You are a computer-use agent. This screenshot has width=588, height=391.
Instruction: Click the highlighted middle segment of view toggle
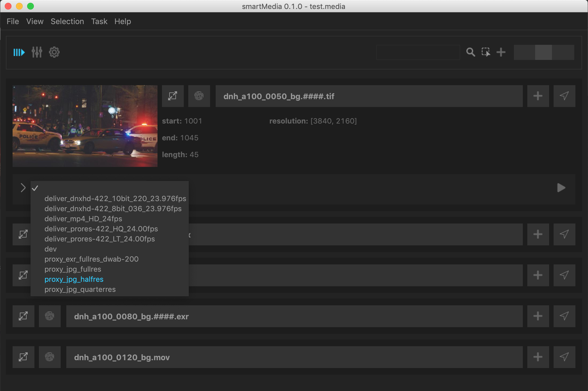[x=544, y=52]
